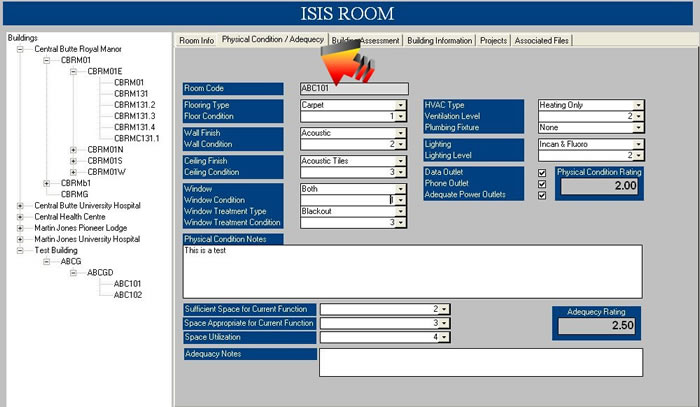Select Martin Jones Pioneer Lodge building
Image resolution: width=700 pixels, height=407 pixels.
pos(81,228)
